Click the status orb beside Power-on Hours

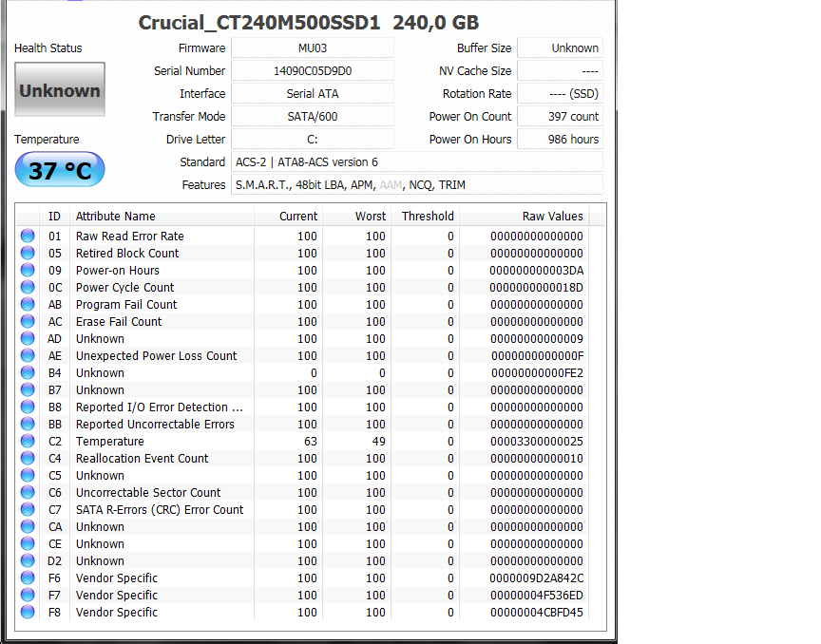(x=28, y=270)
